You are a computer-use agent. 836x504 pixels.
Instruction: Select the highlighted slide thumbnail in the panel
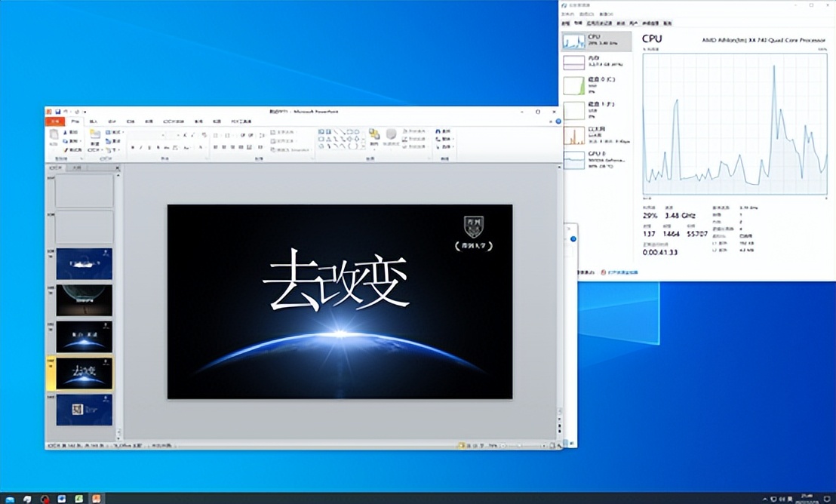84,373
